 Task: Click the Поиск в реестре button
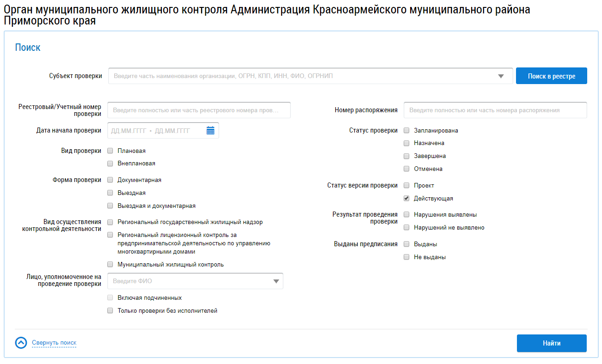(x=551, y=76)
